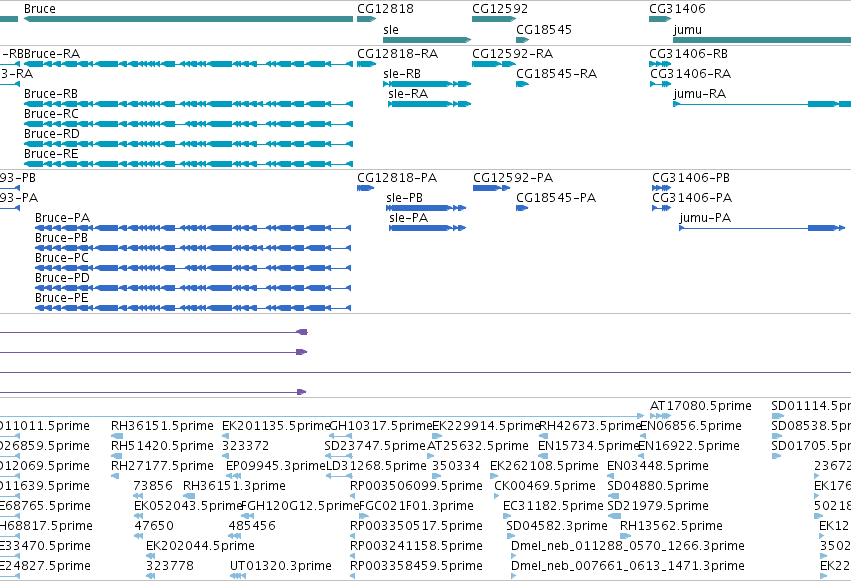Select protein Bruce-PB
This screenshot has width=851, height=581.
click(x=193, y=248)
